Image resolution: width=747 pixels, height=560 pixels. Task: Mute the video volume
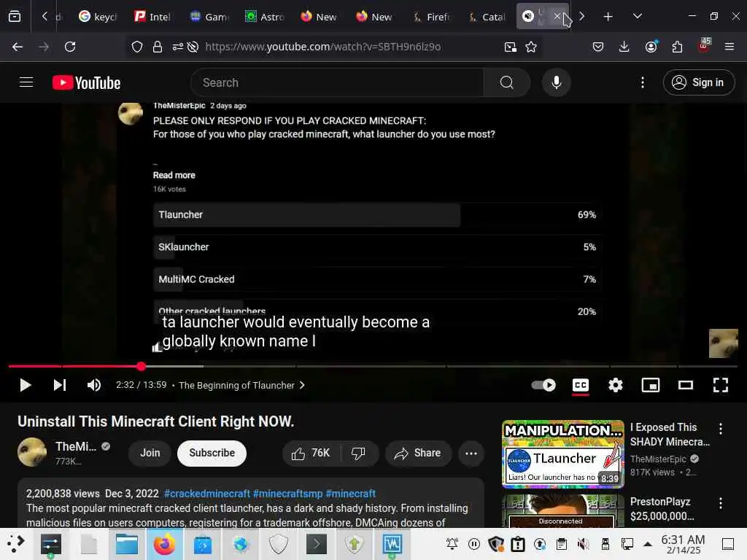94,385
